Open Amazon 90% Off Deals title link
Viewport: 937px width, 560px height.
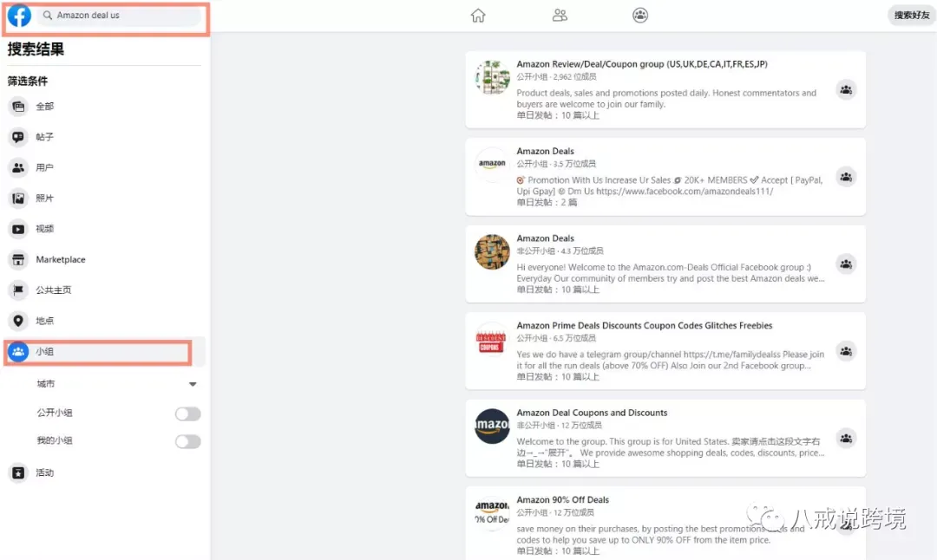coord(562,499)
